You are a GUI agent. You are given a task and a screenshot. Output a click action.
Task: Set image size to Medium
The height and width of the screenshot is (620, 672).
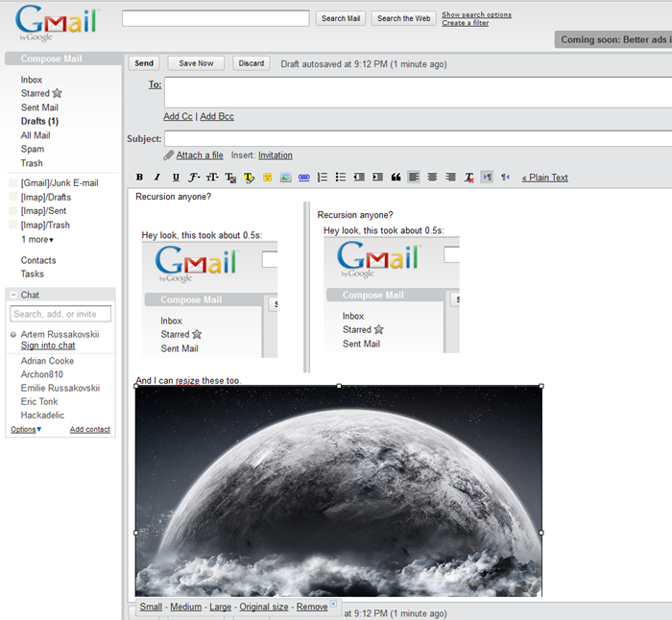(185, 607)
